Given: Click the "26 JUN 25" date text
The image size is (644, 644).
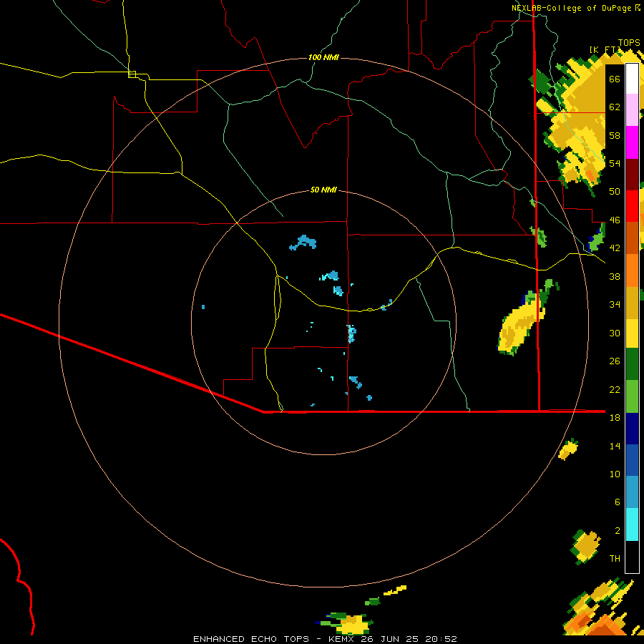Looking at the screenshot, I should (389, 639).
